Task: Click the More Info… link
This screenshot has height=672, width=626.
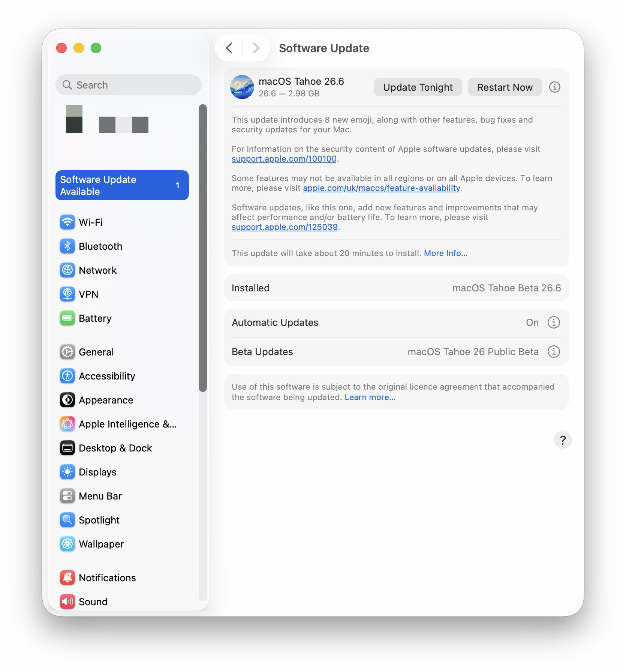Action: click(x=446, y=253)
